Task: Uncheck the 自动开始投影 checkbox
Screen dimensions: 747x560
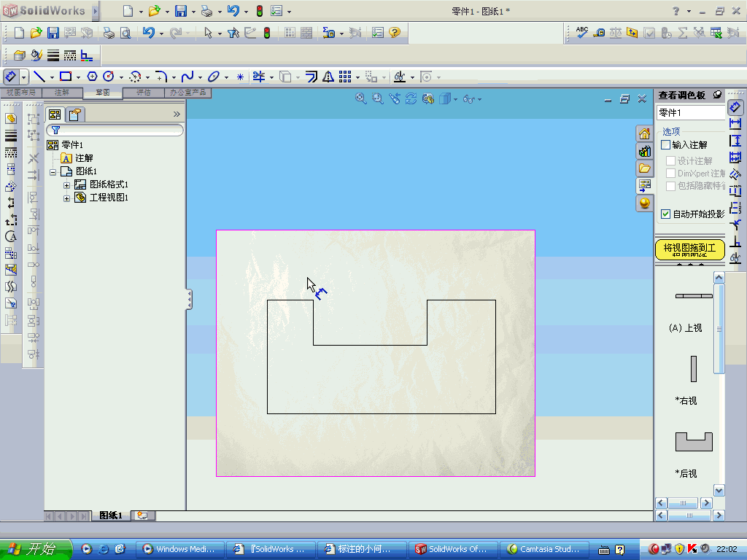Action: pyautogui.click(x=665, y=214)
